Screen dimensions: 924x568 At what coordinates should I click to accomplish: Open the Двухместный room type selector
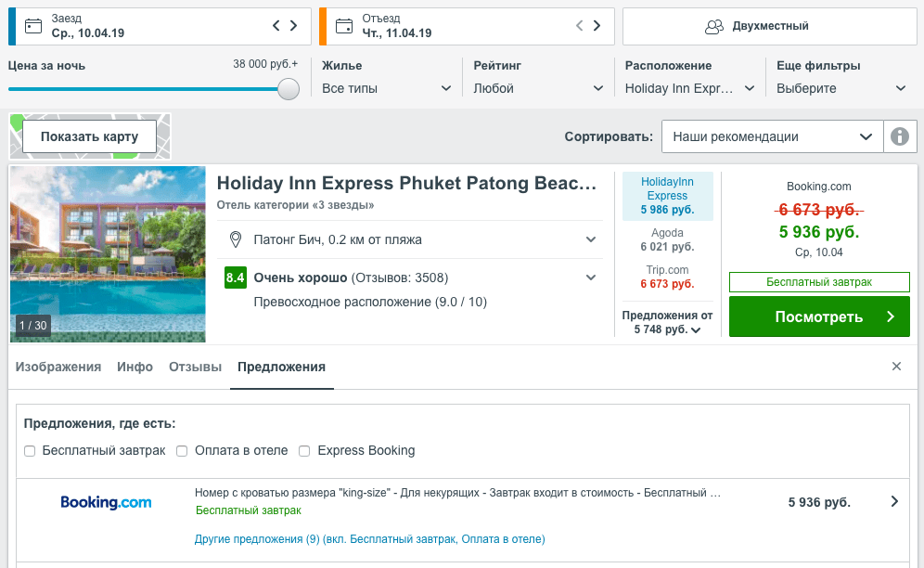tap(770, 26)
